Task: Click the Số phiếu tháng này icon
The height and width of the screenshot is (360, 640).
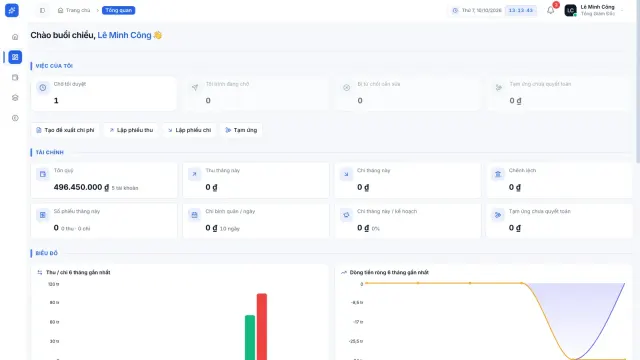Action: coord(43,215)
